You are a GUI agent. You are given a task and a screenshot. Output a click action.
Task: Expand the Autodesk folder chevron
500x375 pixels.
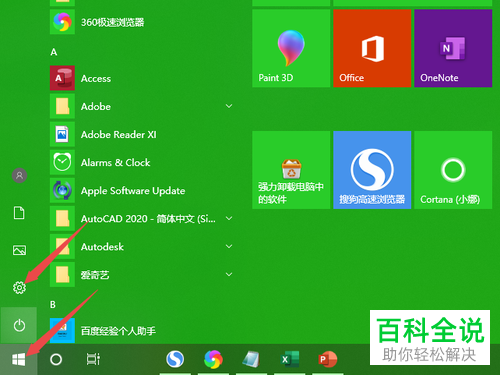click(229, 246)
